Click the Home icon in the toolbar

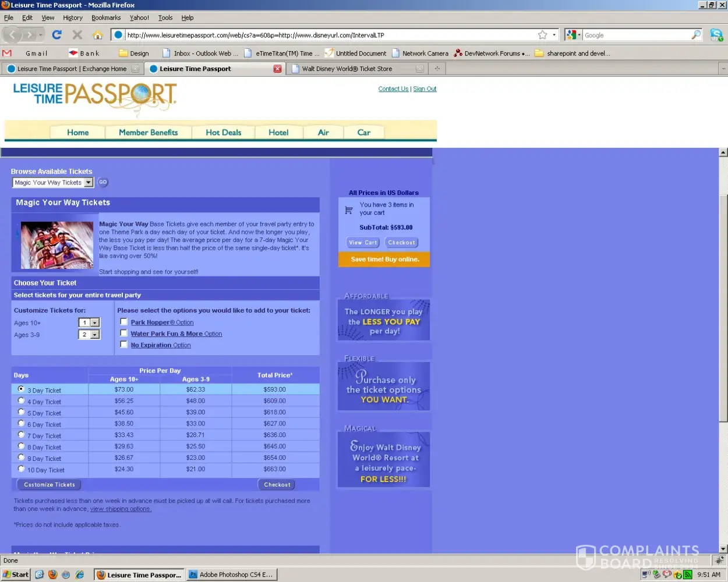click(97, 35)
